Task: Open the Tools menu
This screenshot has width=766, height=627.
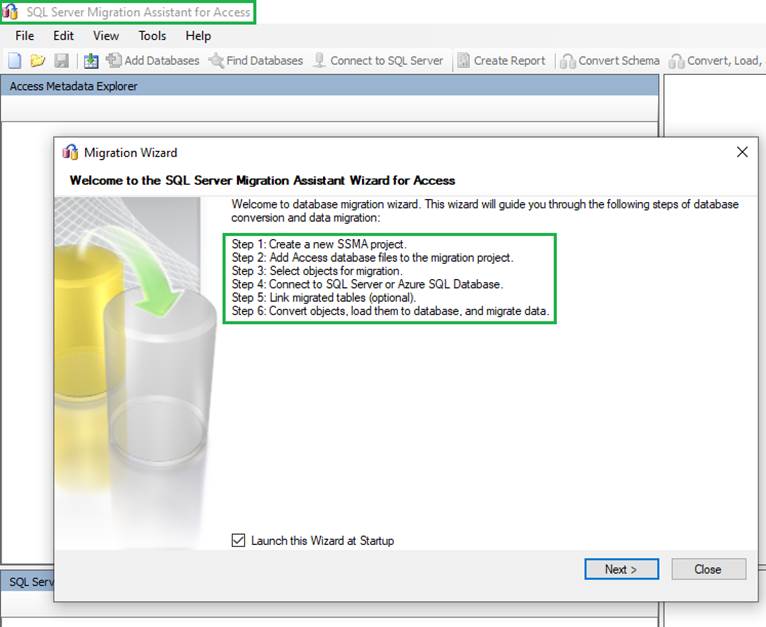Action: pos(152,36)
